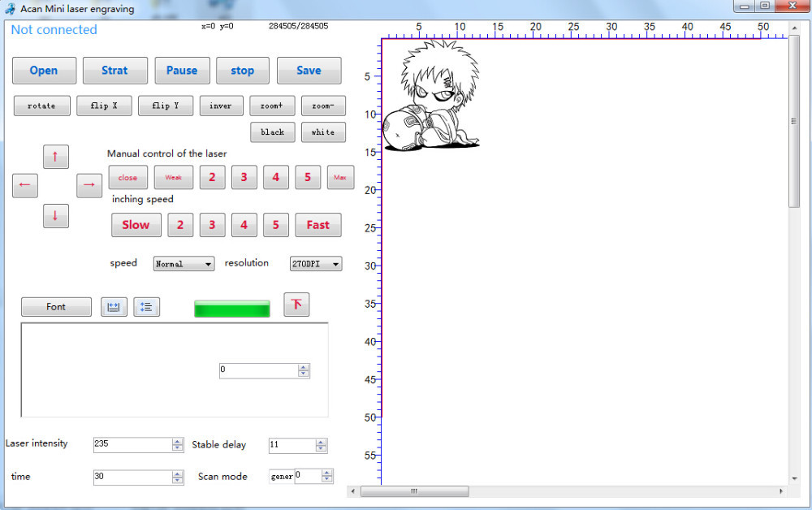This screenshot has width=812, height=510.
Task: Click the Stable delay value field
Action: point(292,445)
